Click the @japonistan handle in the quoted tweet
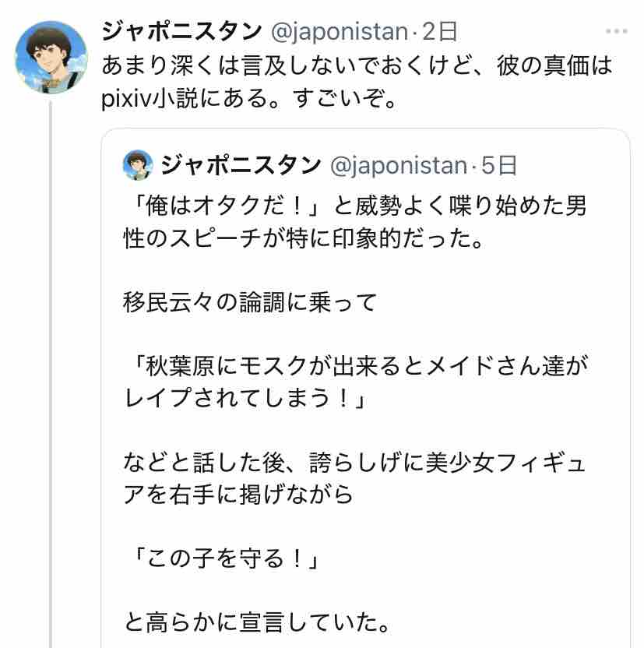 coord(399,165)
